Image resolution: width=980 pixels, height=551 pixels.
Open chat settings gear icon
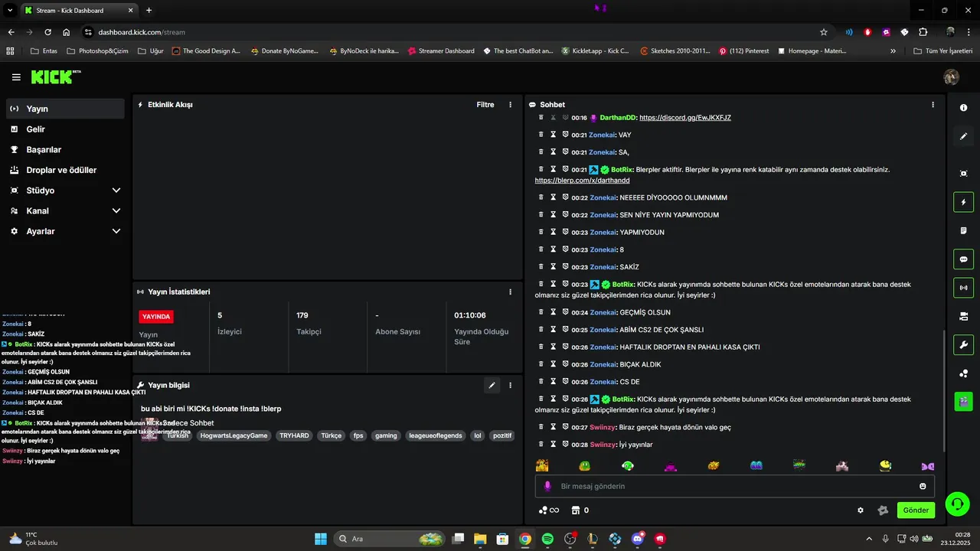[861, 510]
